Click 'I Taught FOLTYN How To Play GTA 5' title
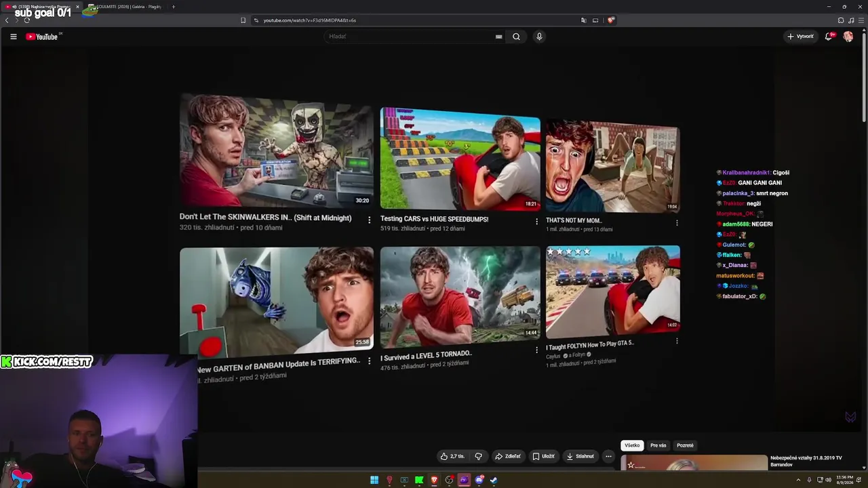 point(590,344)
